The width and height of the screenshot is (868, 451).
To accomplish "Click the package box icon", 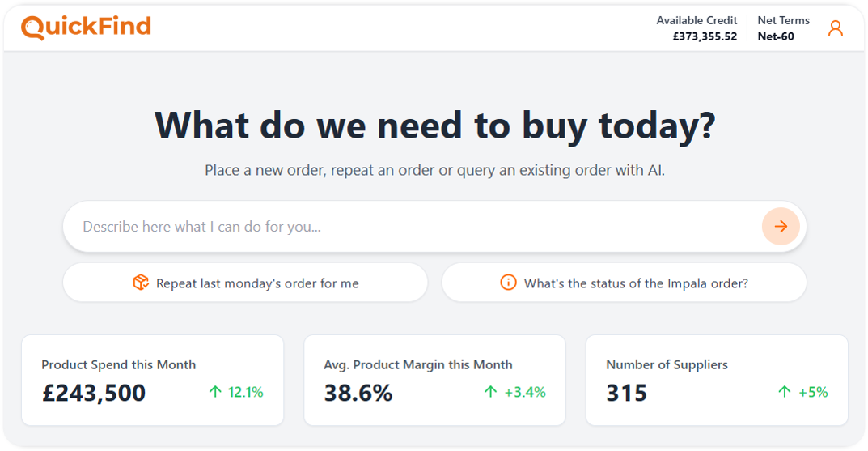I will [x=141, y=283].
